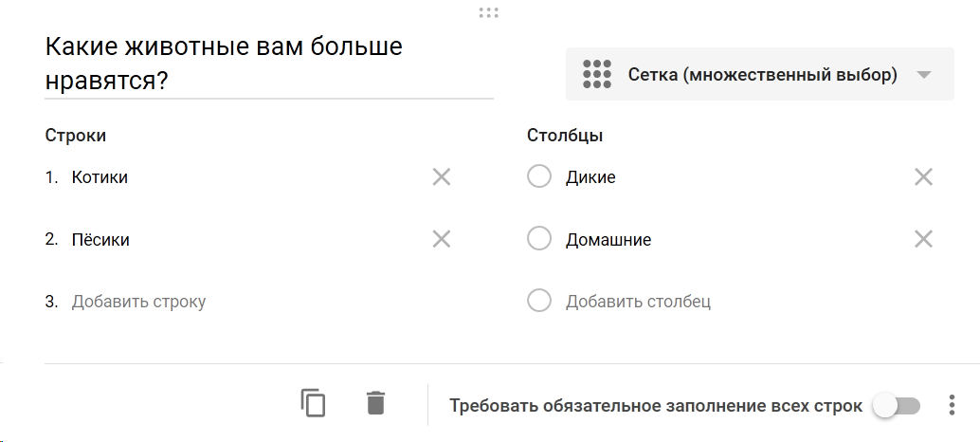Remove the Пёсики row
980x442 pixels.
tap(442, 239)
